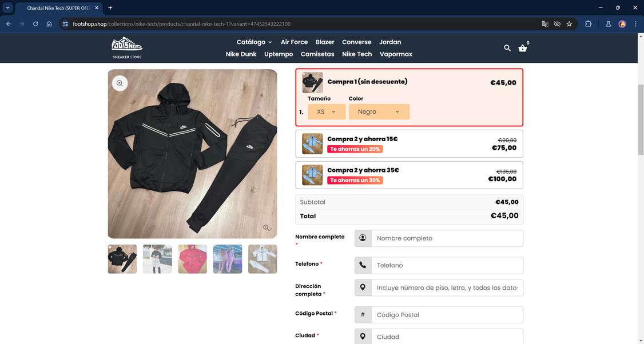
Task: Select black tracksuit thumbnail
Action: [x=122, y=259]
